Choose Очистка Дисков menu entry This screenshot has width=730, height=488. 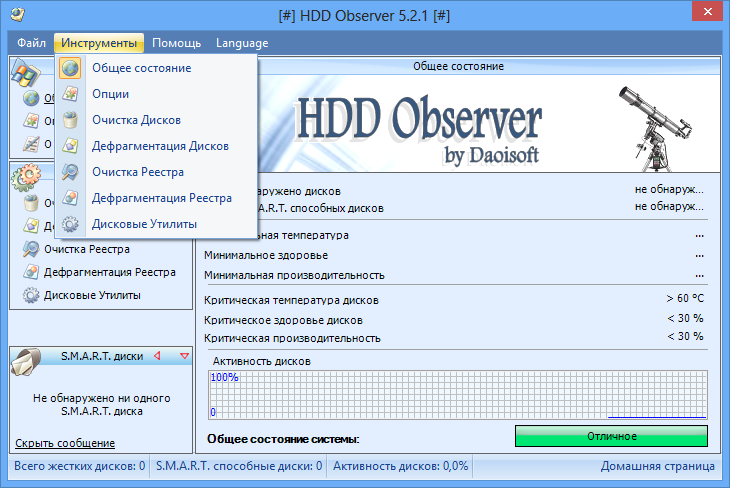coord(156,120)
